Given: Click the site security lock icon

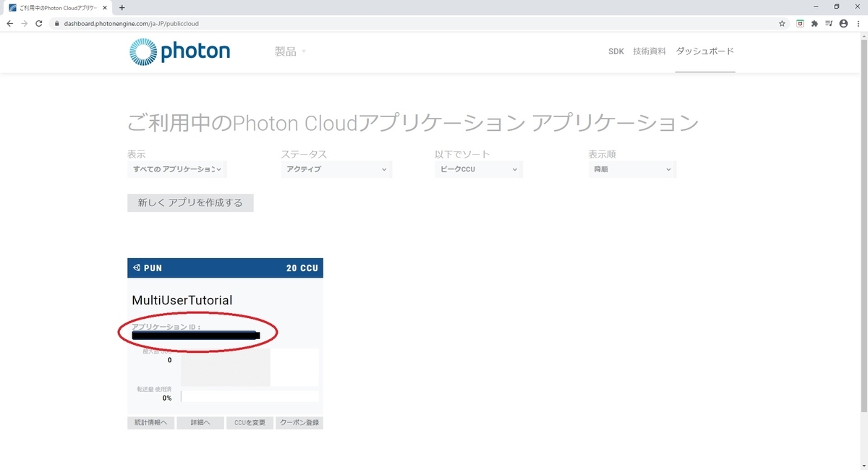Looking at the screenshot, I should 56,23.
